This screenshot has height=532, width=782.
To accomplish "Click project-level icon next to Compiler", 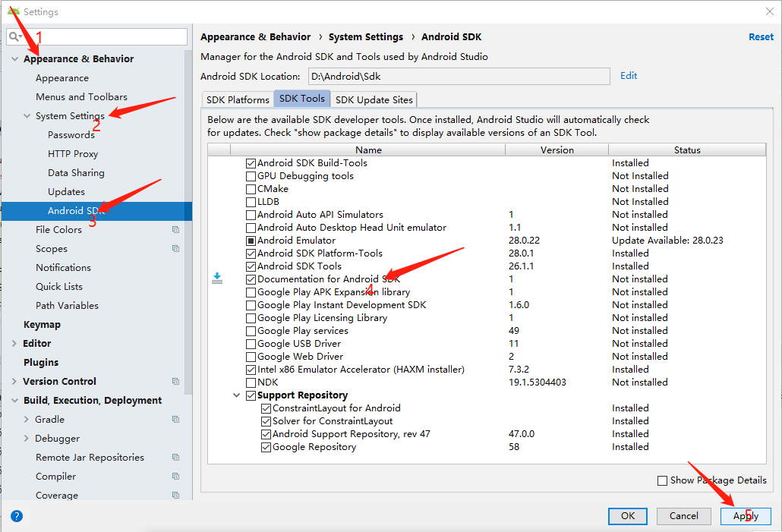I will [x=175, y=476].
